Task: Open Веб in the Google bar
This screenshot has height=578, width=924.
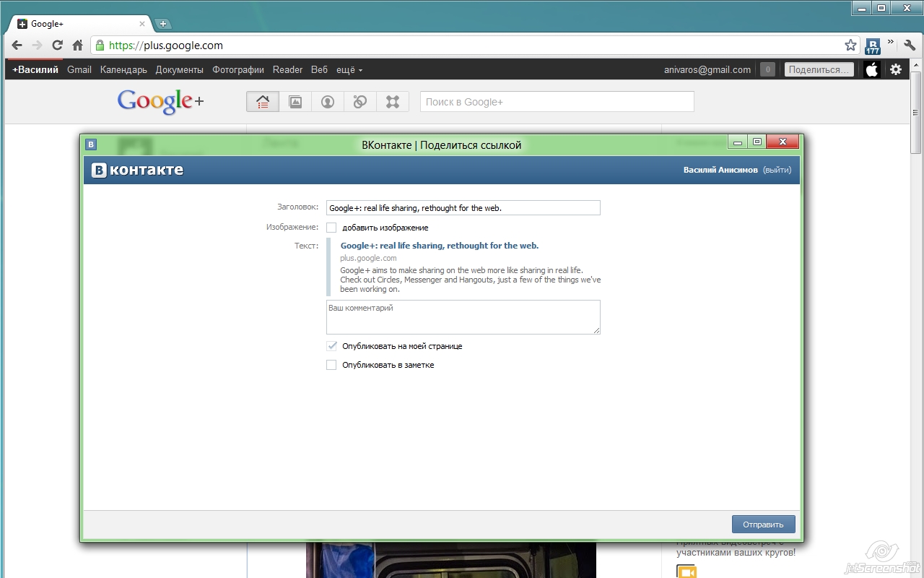Action: click(319, 70)
